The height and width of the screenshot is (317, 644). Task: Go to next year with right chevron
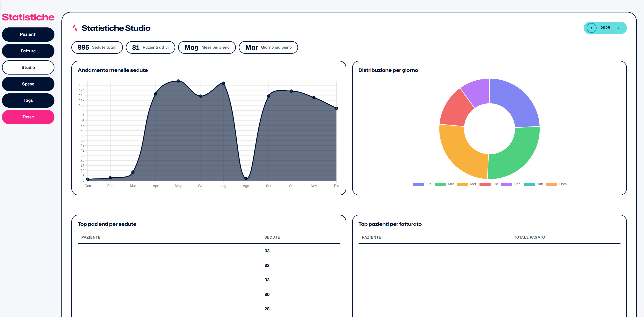click(x=619, y=28)
